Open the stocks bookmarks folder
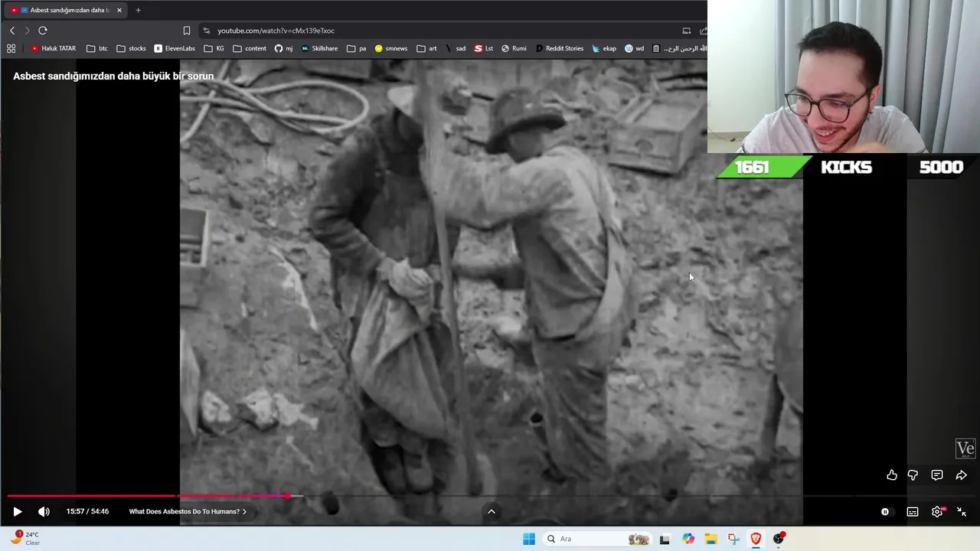 pyautogui.click(x=131, y=48)
